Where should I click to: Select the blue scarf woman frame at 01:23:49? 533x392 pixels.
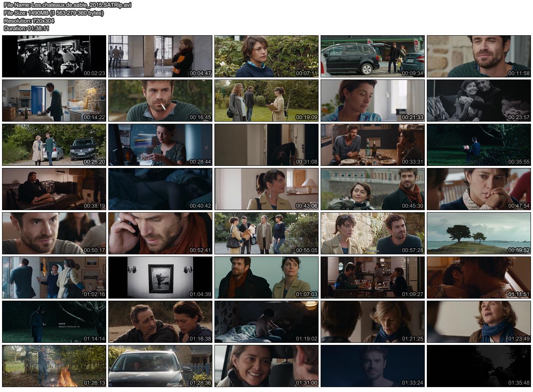click(479, 322)
